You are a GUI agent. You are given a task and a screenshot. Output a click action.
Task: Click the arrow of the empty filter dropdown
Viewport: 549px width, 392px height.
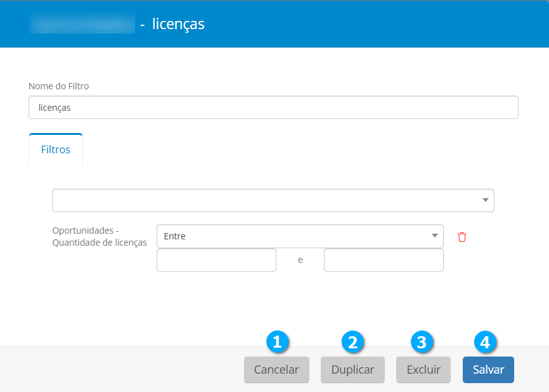[485, 200]
